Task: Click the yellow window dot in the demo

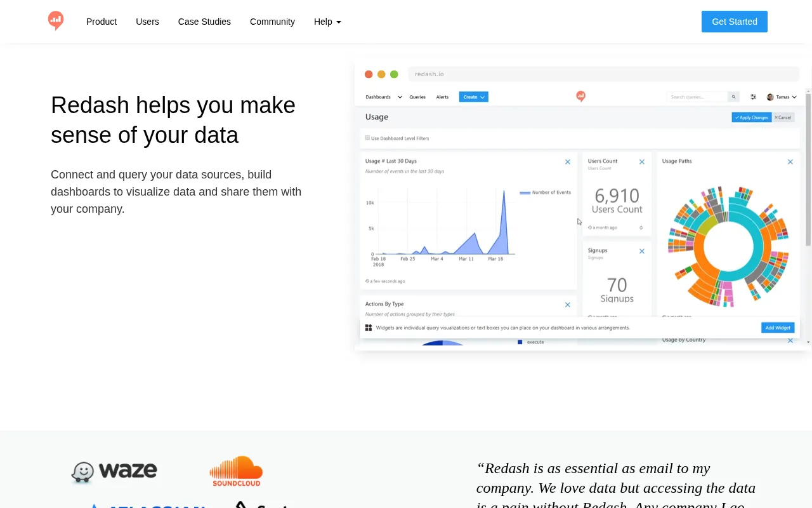Action: point(381,74)
